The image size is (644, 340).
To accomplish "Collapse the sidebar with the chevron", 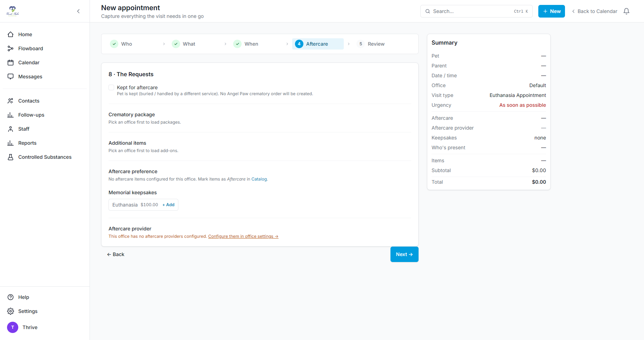I will coord(78,11).
